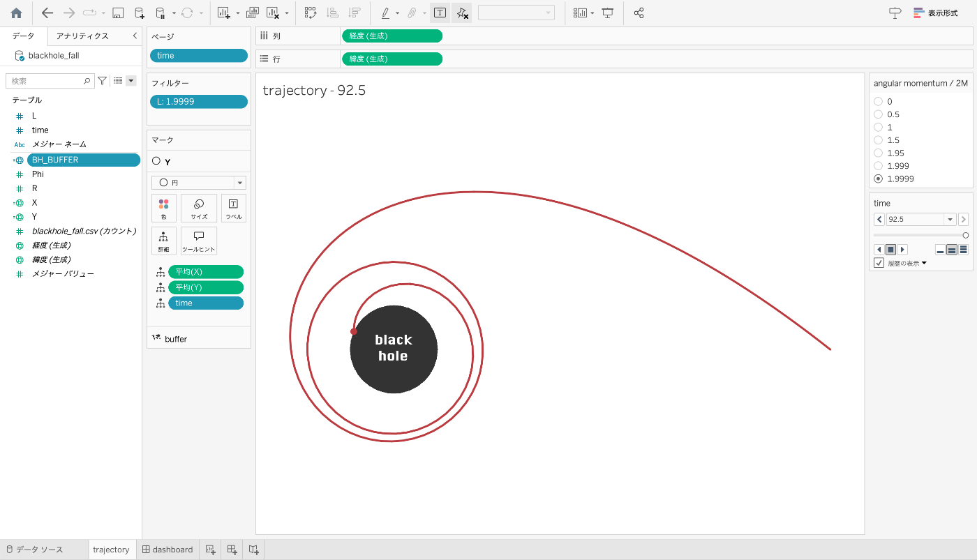977x560 pixels.
Task: Open the label (ラベル) mark property
Action: pos(234,208)
